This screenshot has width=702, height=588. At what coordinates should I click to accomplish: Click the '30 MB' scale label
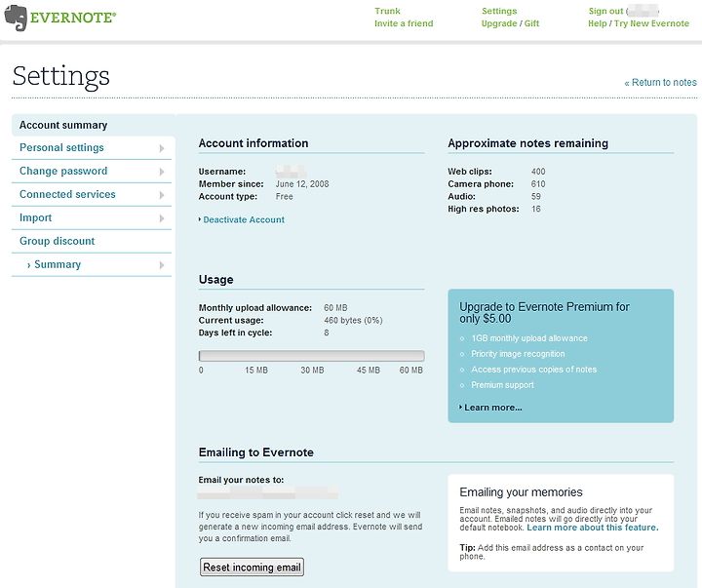tap(312, 371)
